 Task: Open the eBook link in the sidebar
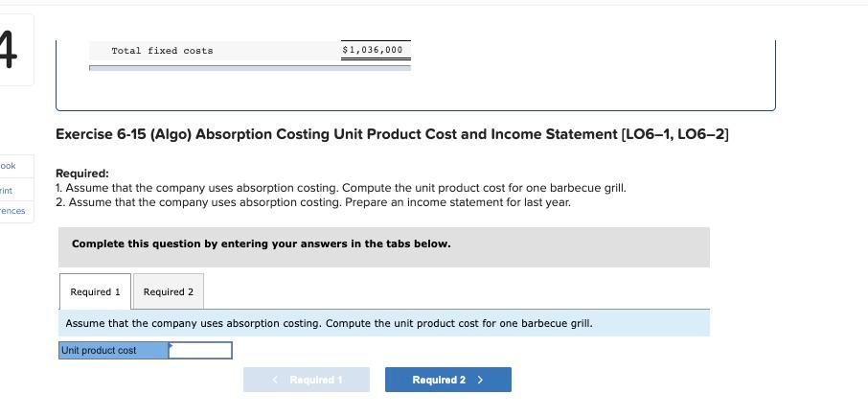coord(9,166)
